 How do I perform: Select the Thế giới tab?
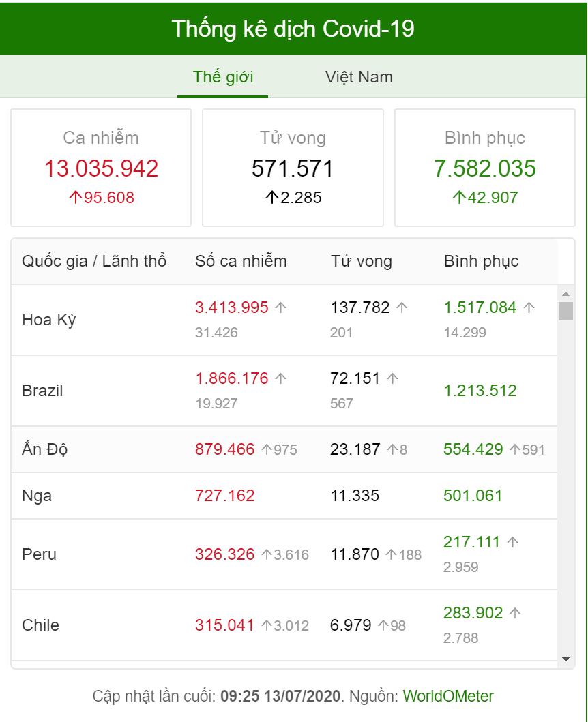point(223,77)
